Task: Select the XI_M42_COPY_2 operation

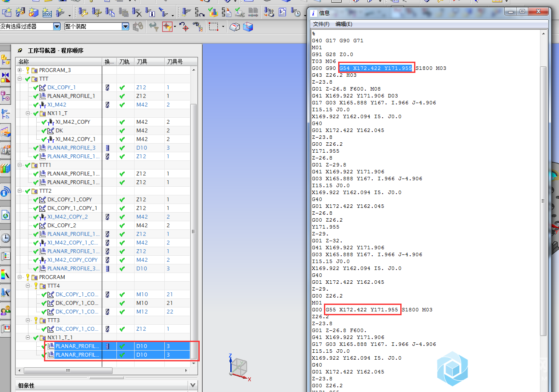Action: (x=67, y=217)
